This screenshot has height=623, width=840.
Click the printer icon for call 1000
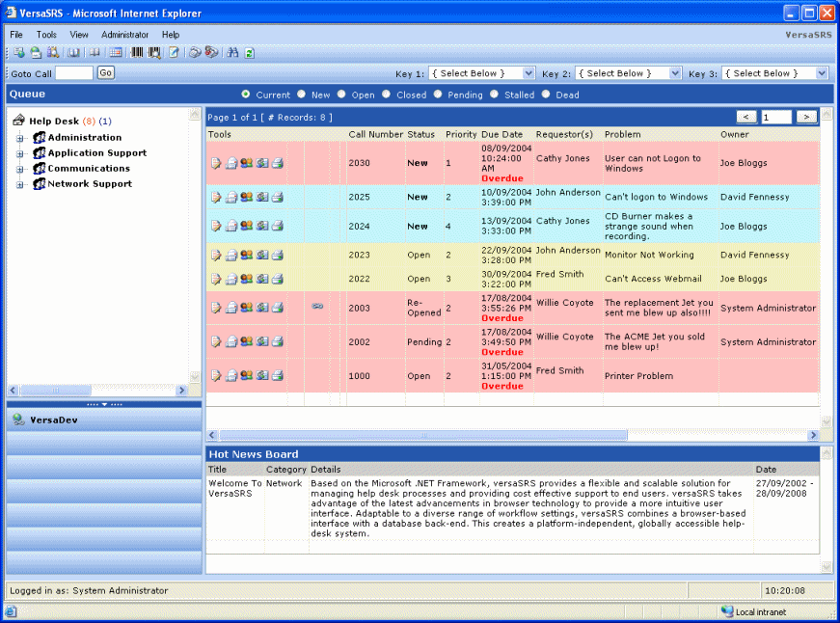277,375
